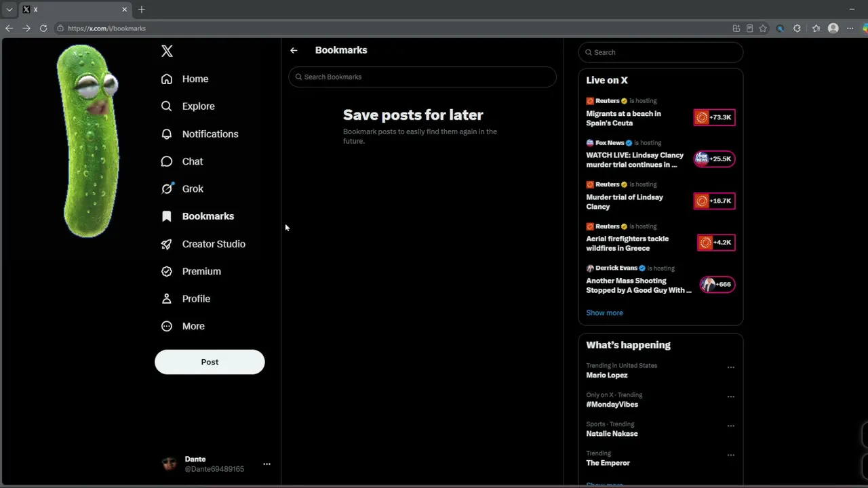Open Derrick Evans Mass Shooting broadcast
Viewport: 868px width, 488px height.
[x=639, y=285]
